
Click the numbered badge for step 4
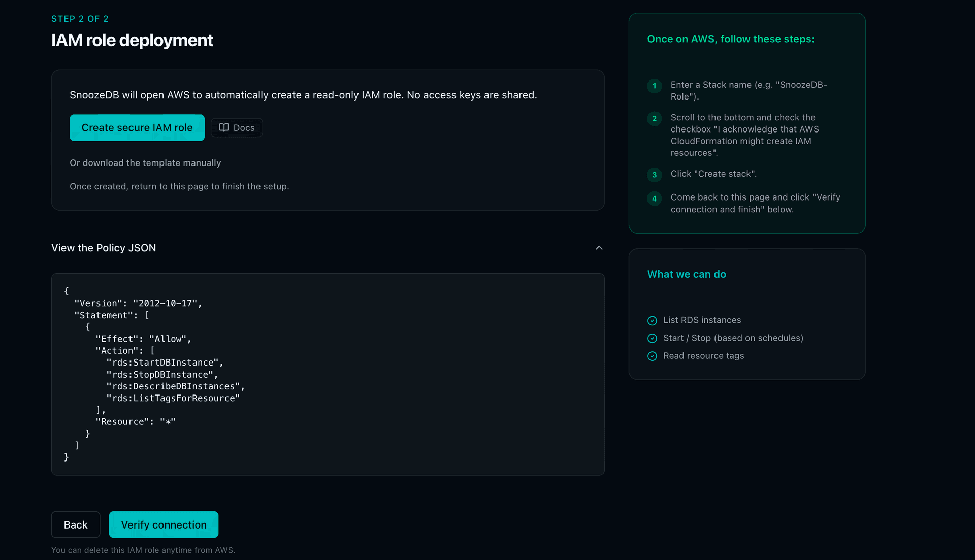coord(654,199)
